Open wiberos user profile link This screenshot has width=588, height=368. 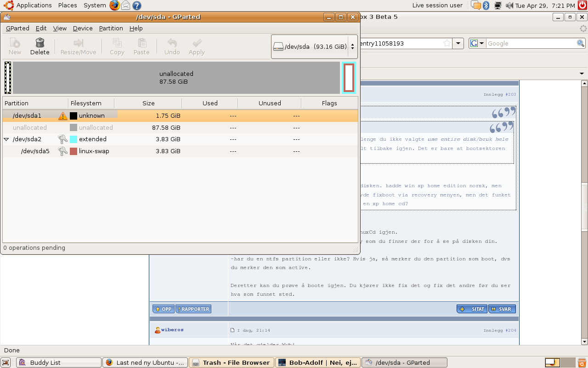pos(172,330)
